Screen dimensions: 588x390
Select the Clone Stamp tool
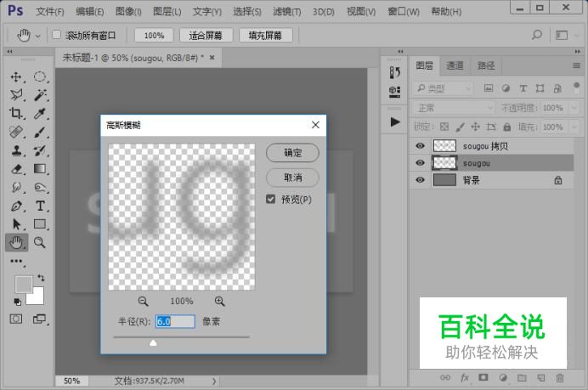[16, 150]
